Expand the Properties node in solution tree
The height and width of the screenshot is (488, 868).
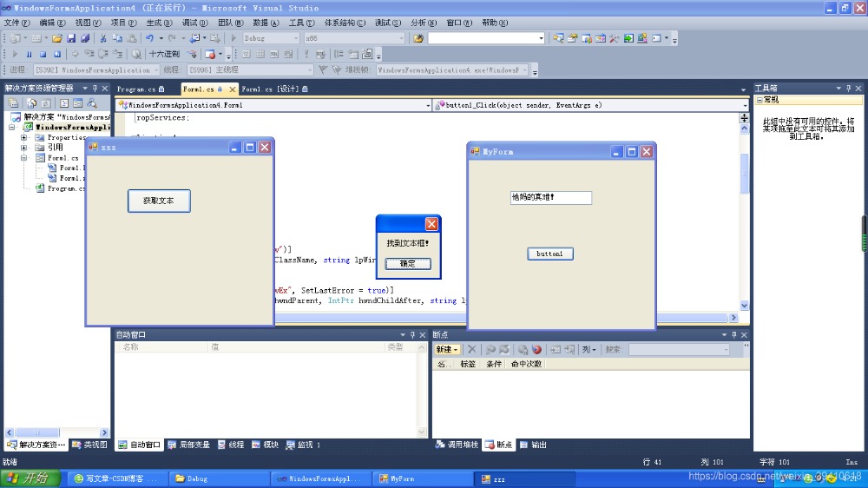pyautogui.click(x=23, y=137)
